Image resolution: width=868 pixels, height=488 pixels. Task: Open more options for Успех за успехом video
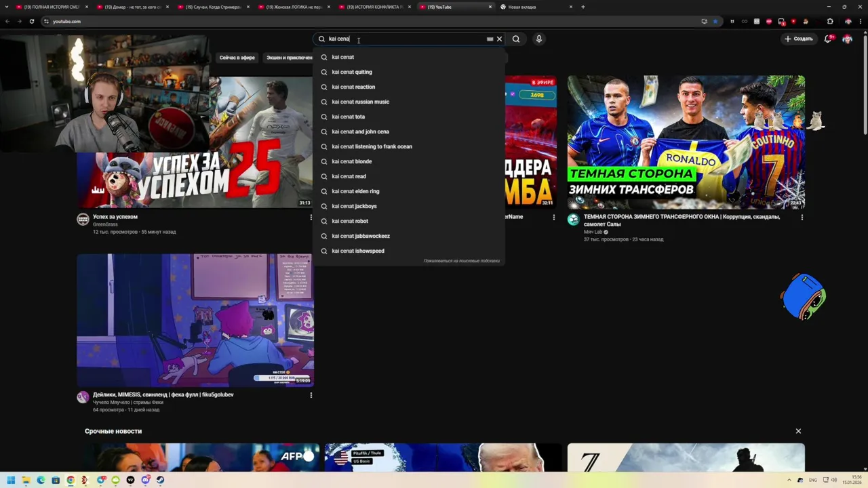tap(311, 218)
